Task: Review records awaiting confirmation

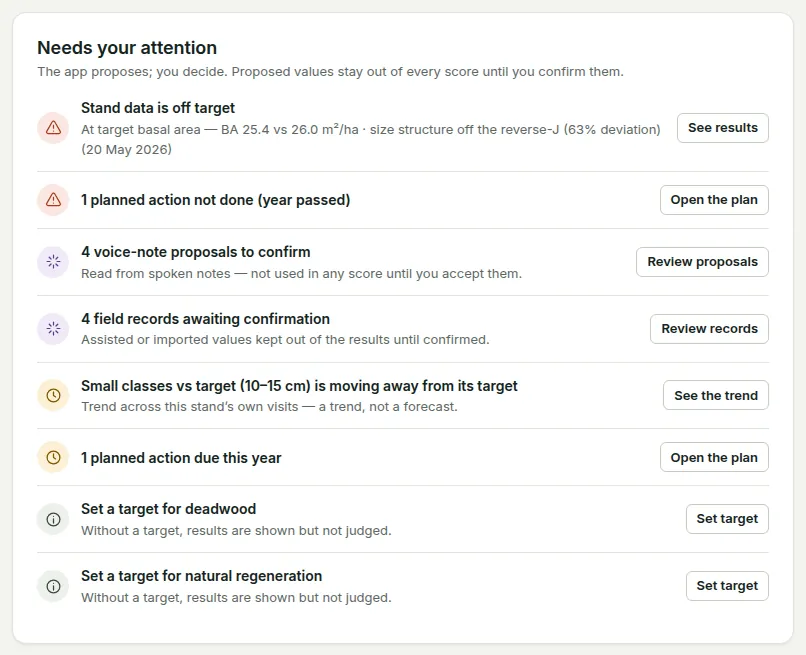Action: click(709, 329)
